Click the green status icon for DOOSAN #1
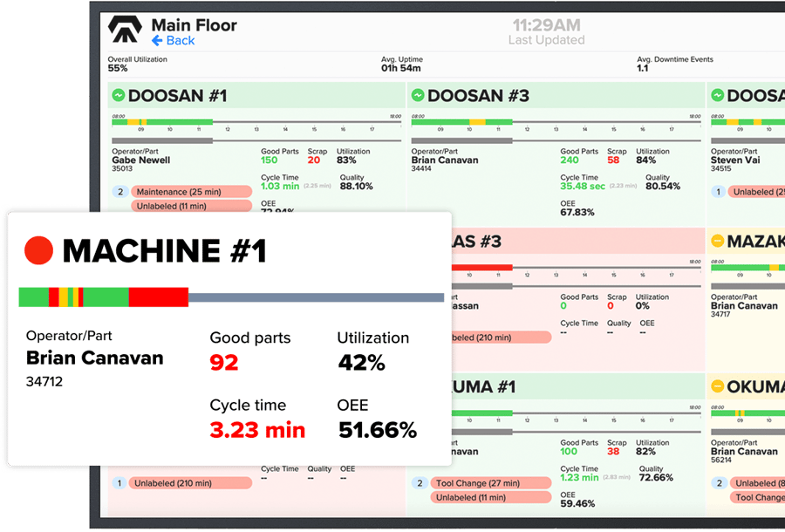The image size is (785, 532). tap(119, 95)
